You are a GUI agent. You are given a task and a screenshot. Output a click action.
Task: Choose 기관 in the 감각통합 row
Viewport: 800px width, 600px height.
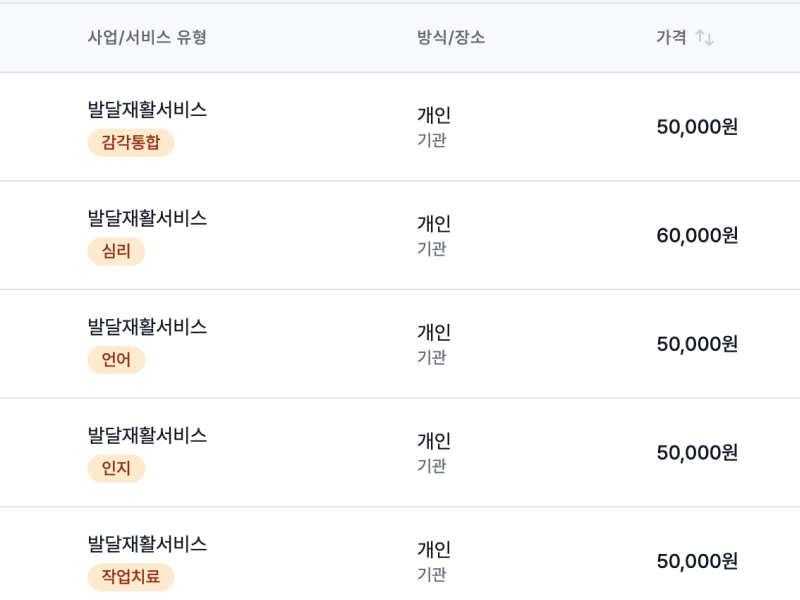click(430, 141)
